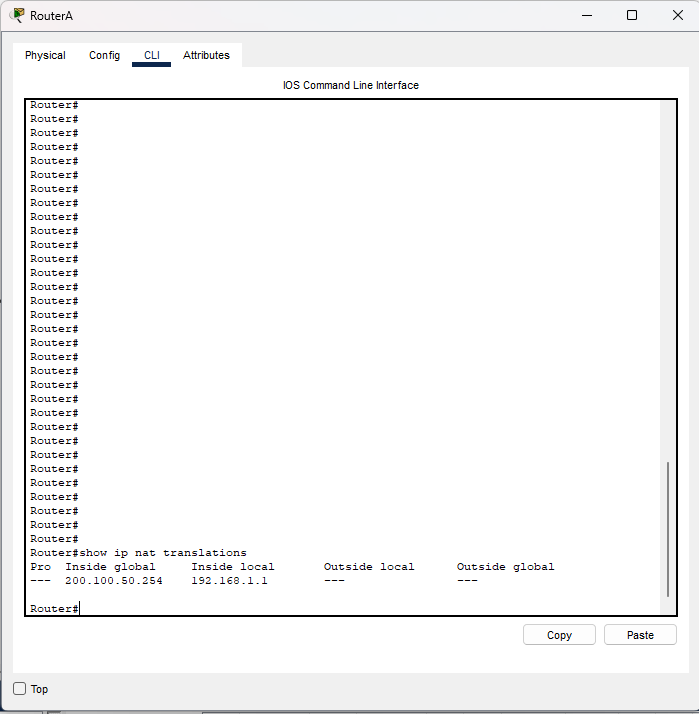Enable the Top checkbox

coord(20,689)
